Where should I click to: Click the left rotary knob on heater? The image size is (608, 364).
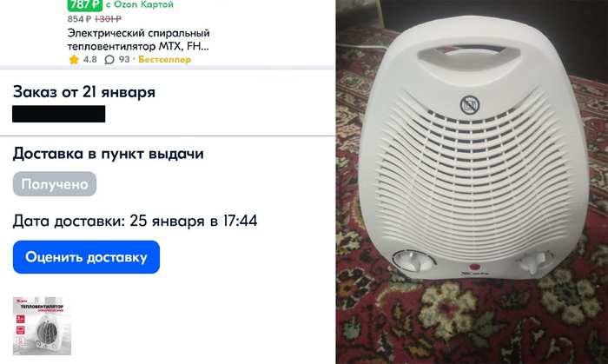point(413,261)
